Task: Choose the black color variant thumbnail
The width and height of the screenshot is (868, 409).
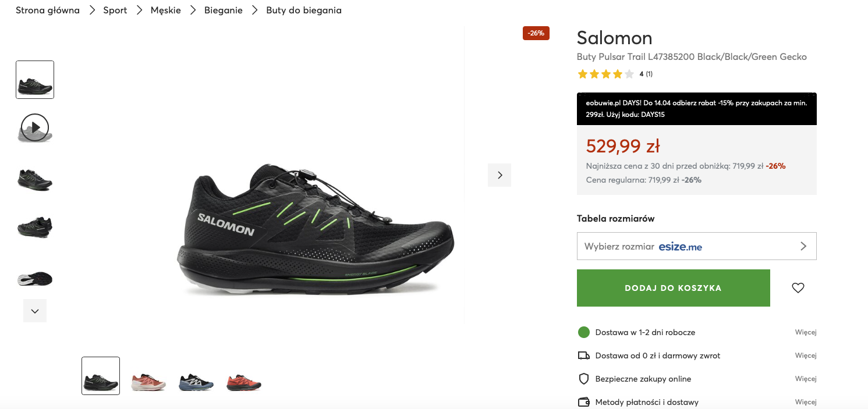Action: pyautogui.click(x=101, y=376)
